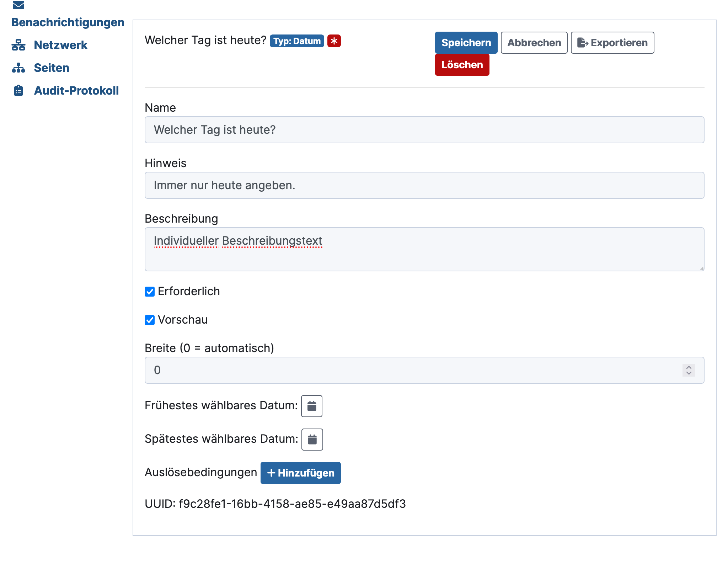Viewport: 728px width, 569px height.
Task: Toggle the Erforderlich checkbox off
Action: coord(150,291)
